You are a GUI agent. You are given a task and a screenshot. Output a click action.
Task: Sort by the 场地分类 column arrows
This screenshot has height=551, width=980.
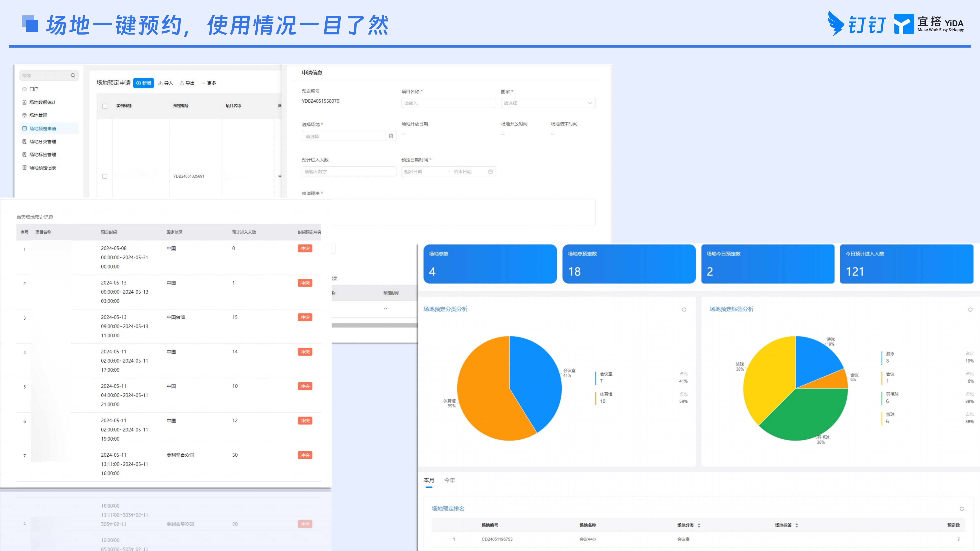point(699,525)
